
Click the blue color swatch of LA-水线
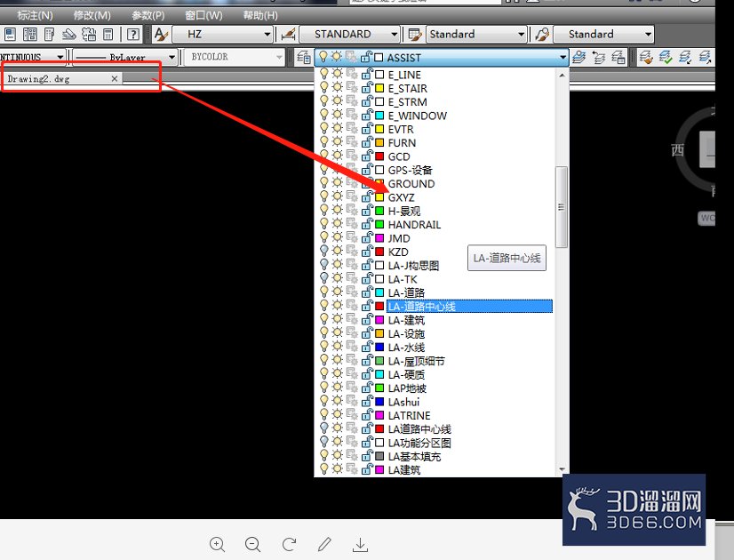tap(379, 347)
